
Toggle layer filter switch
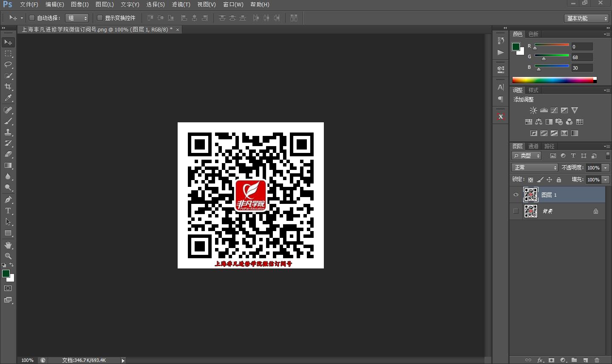pyautogui.click(x=608, y=155)
